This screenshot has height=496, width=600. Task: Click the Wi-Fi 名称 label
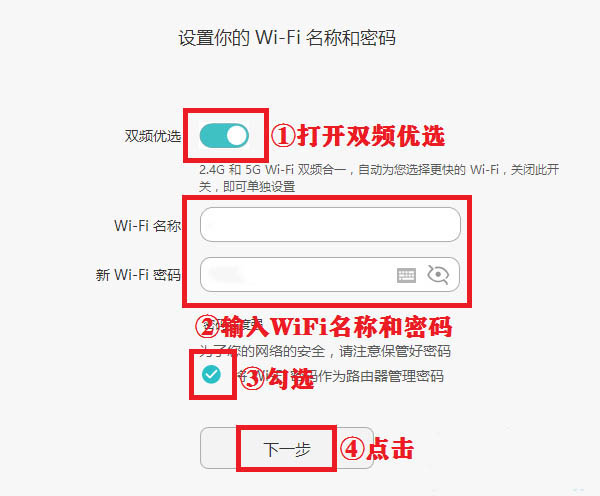click(x=148, y=225)
